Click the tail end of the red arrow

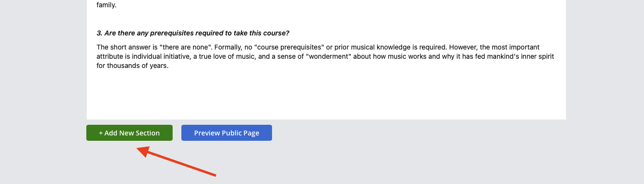(214, 174)
